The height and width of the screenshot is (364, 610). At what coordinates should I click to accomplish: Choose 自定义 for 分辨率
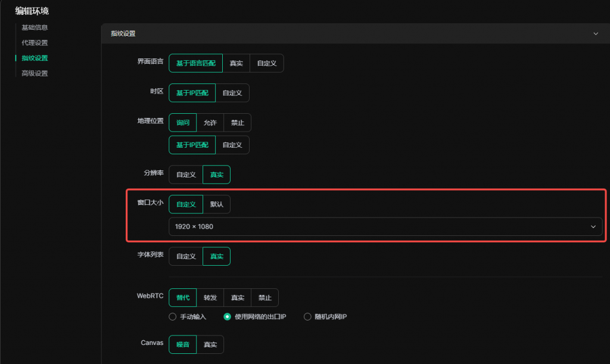pyautogui.click(x=186, y=175)
